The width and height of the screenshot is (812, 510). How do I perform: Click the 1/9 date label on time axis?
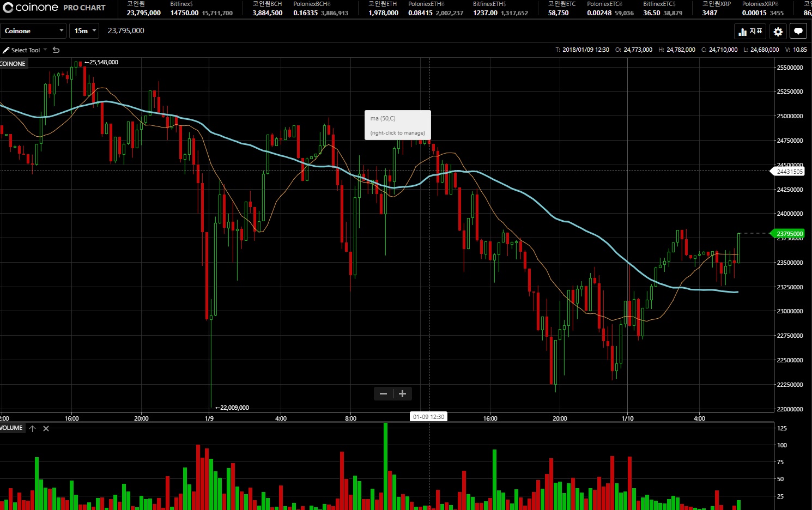[x=209, y=418]
